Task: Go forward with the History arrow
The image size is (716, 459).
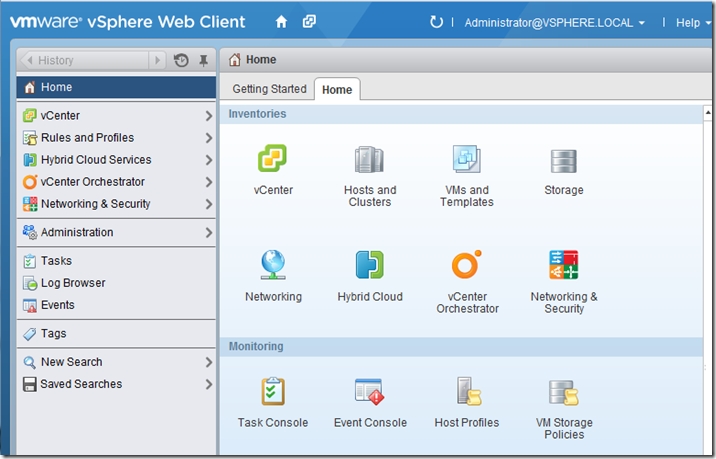Action: point(157,60)
